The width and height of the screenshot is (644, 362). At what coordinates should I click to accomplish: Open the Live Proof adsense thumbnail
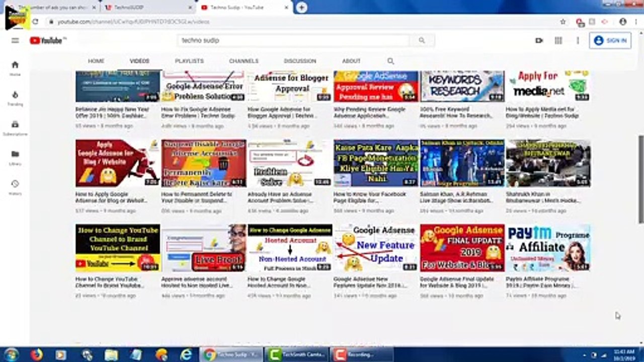point(204,248)
